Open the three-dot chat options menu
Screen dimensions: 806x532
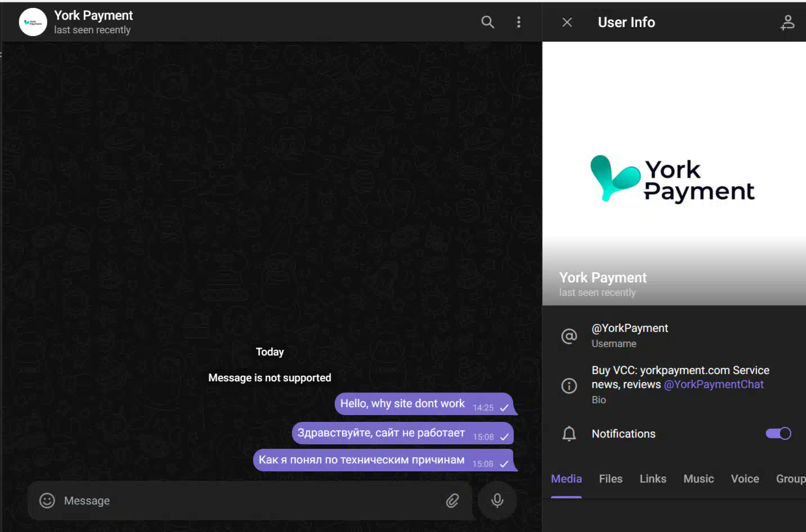pyautogui.click(x=518, y=22)
